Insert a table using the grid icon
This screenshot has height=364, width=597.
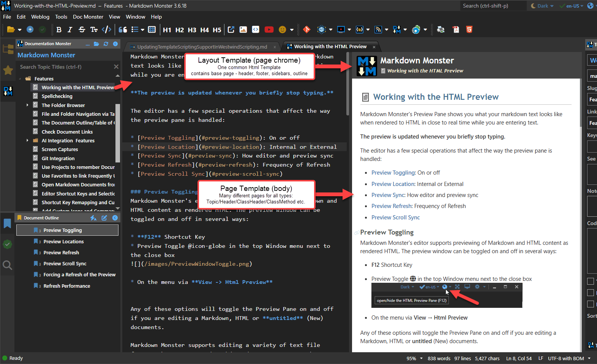click(x=152, y=30)
